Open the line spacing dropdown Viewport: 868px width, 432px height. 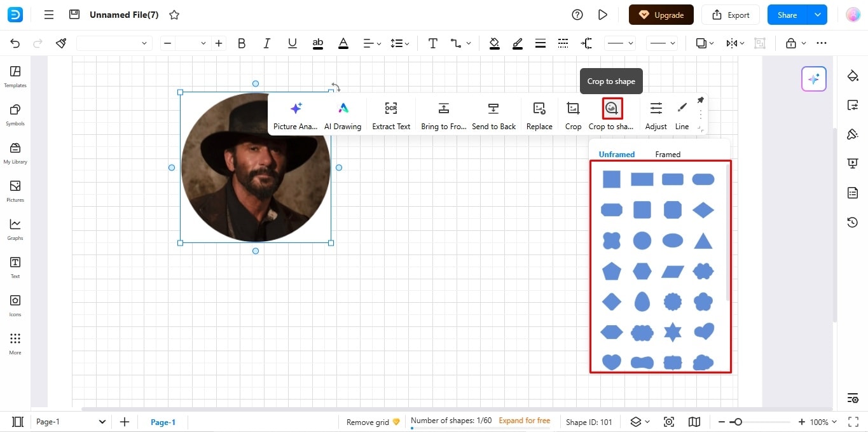pos(400,43)
